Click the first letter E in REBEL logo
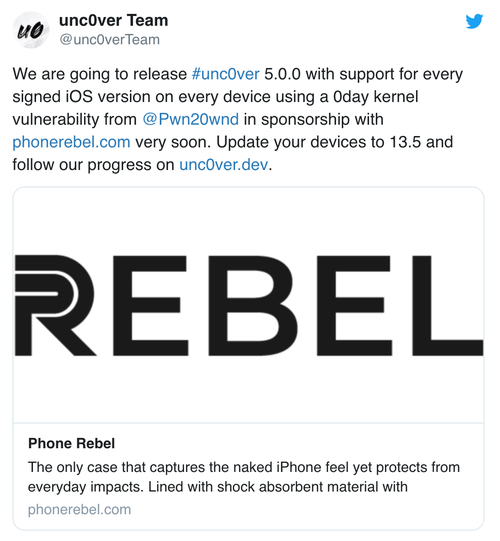 (151, 305)
